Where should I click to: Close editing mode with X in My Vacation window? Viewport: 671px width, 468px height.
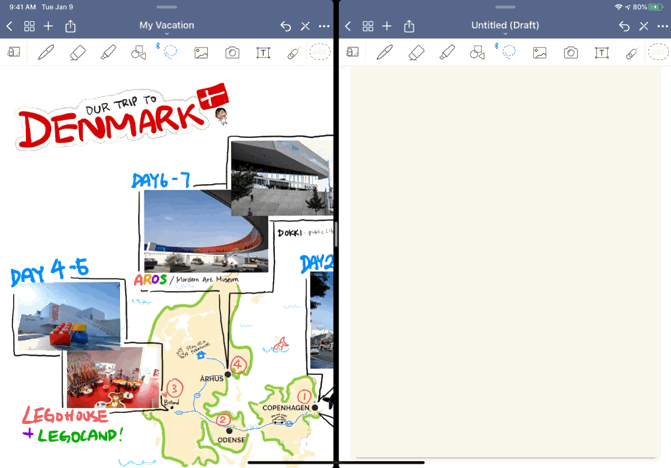point(305,26)
